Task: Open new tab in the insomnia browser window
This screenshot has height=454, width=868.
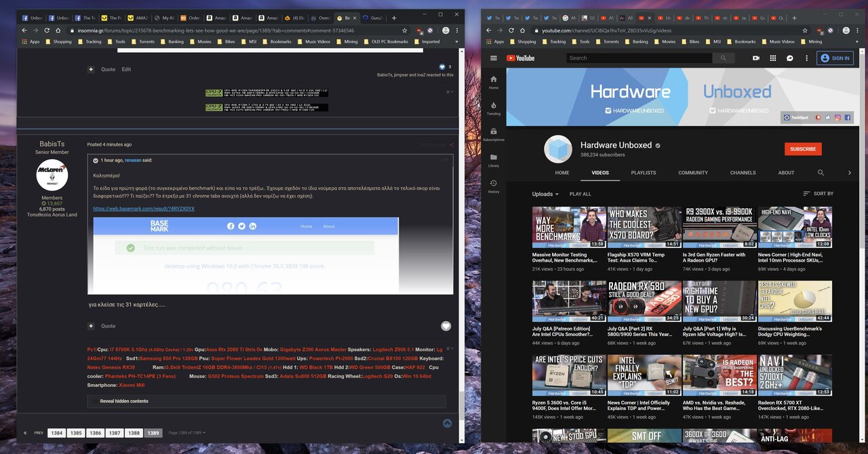Action: pyautogui.click(x=394, y=18)
